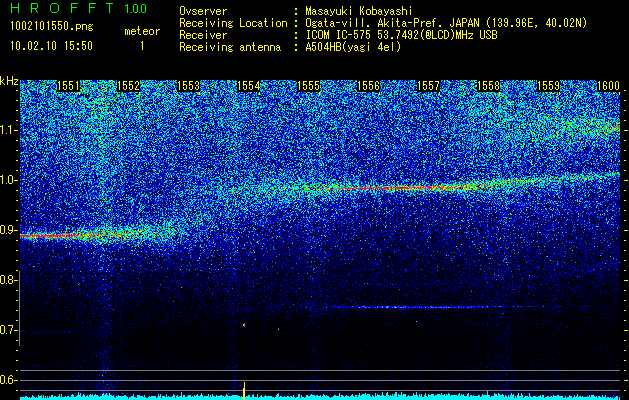The image size is (629, 400).
Task: Click the 1558 time marker
Action: point(489,86)
